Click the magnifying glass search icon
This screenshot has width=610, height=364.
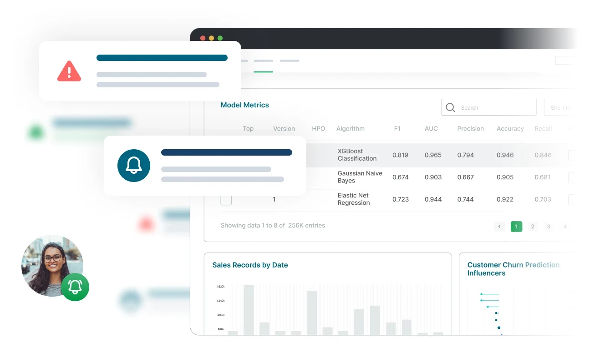pos(450,107)
